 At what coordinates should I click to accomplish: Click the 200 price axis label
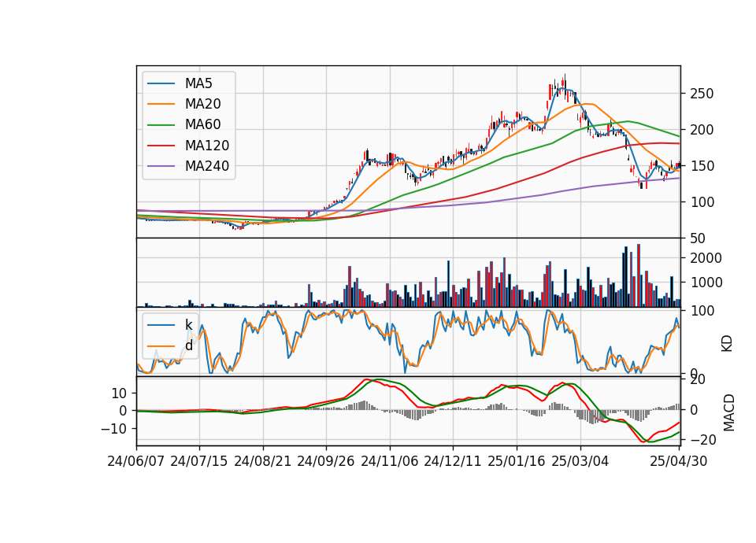702,130
